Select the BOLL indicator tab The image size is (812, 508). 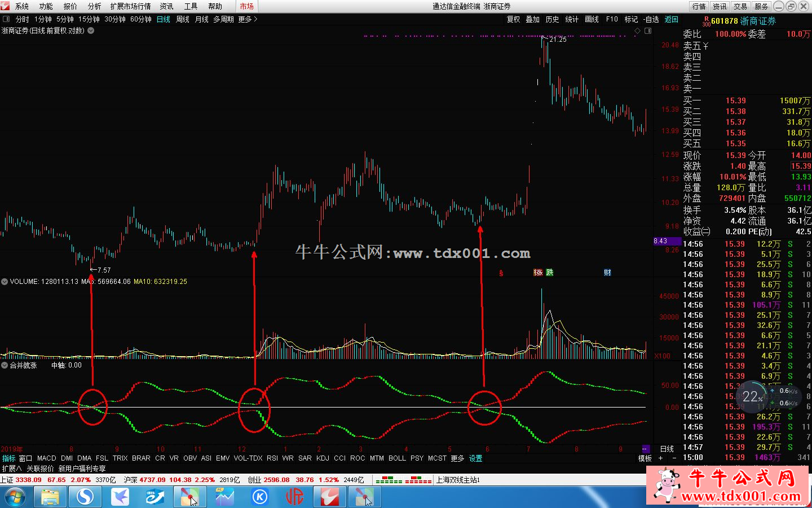coord(397,458)
